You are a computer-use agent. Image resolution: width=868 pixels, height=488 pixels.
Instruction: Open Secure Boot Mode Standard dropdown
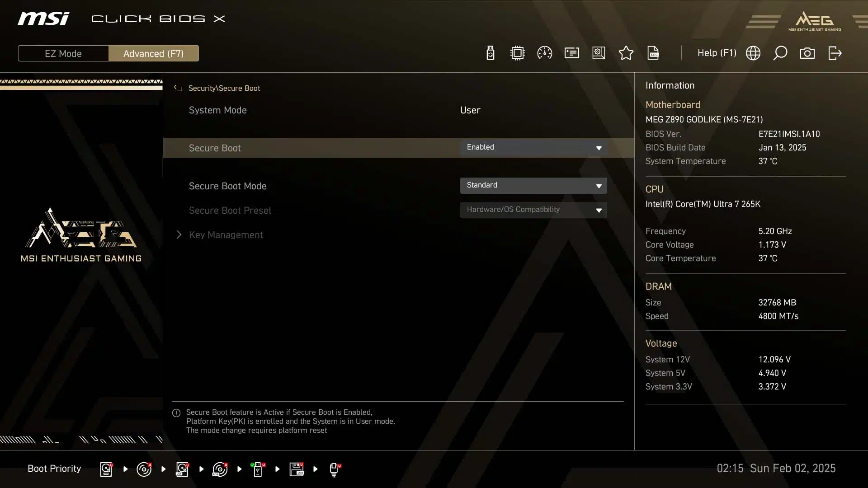[x=533, y=185]
